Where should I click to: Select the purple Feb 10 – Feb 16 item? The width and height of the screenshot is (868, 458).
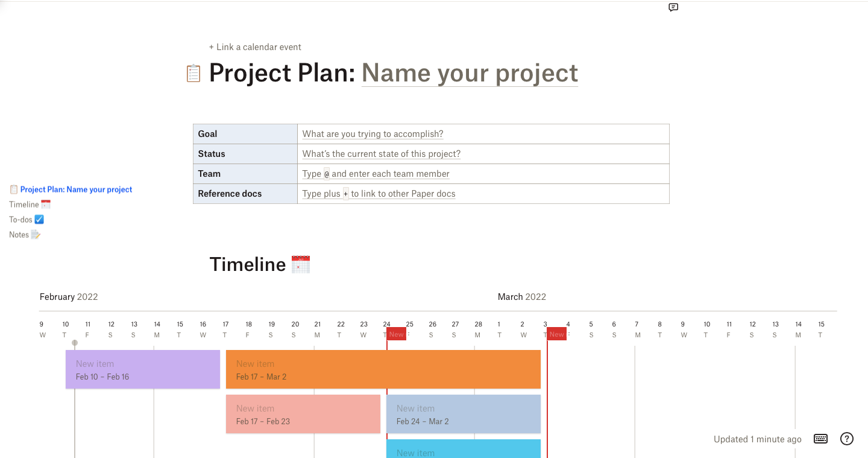143,369
